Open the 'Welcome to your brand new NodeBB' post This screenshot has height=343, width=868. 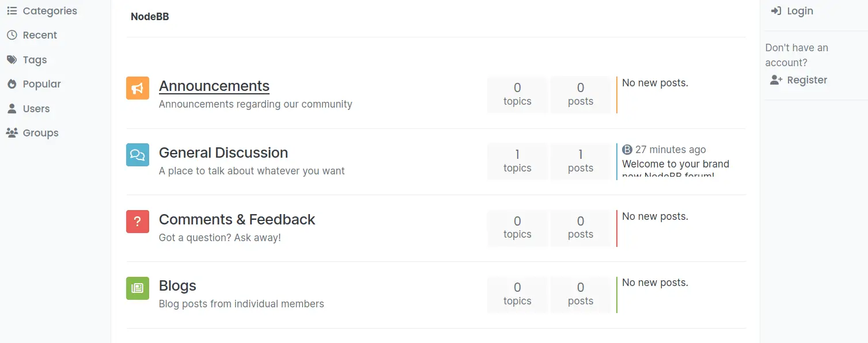(x=676, y=169)
